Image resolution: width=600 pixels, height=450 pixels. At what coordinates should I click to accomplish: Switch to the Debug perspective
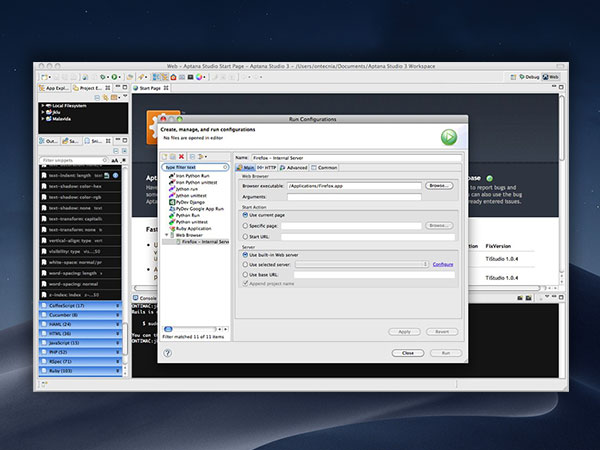point(529,77)
